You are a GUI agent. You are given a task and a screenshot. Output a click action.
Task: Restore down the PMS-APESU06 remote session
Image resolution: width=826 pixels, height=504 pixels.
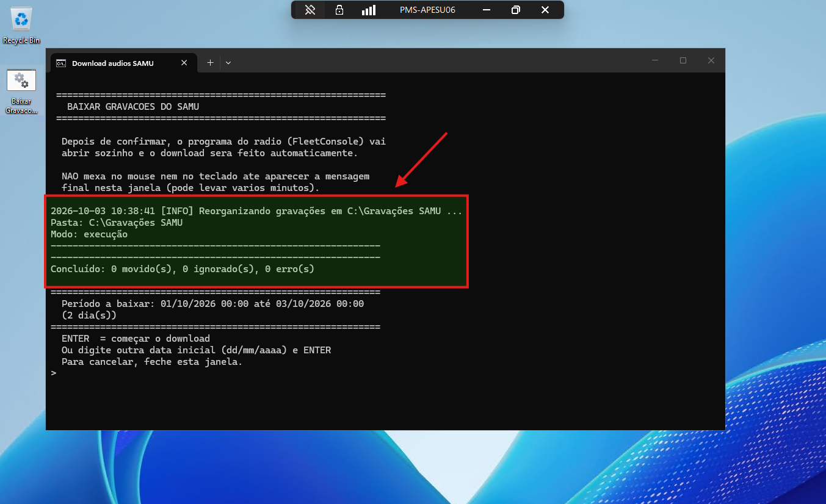[516, 10]
